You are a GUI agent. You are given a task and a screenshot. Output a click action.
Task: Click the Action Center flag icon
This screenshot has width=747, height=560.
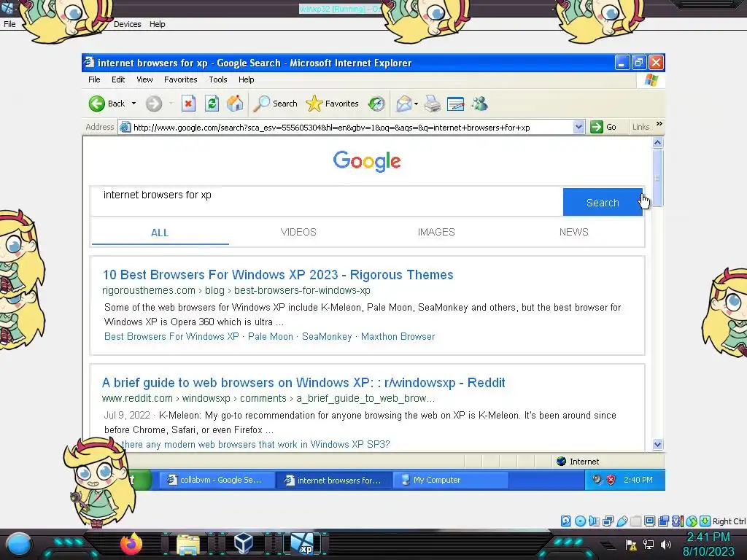pos(631,545)
